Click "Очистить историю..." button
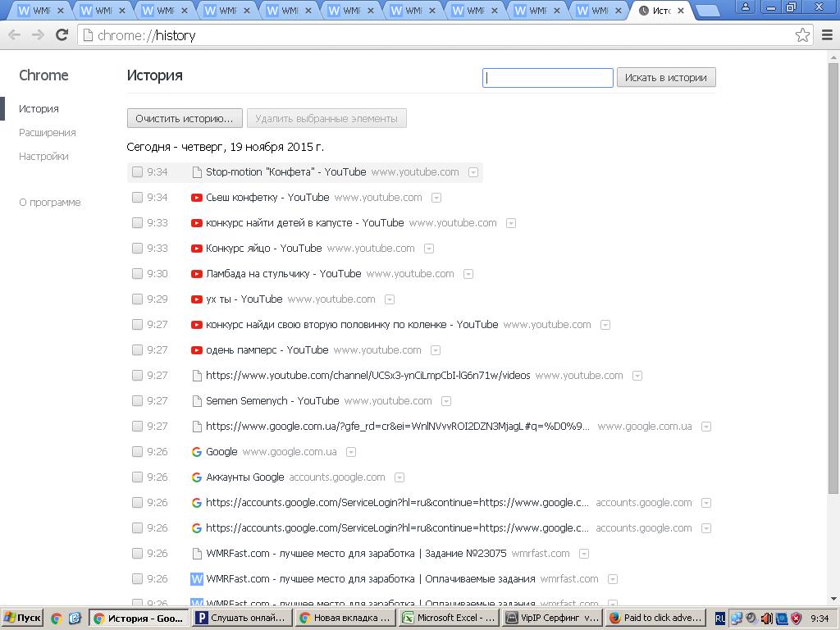Viewport: 840px width, 630px height. coord(185,118)
